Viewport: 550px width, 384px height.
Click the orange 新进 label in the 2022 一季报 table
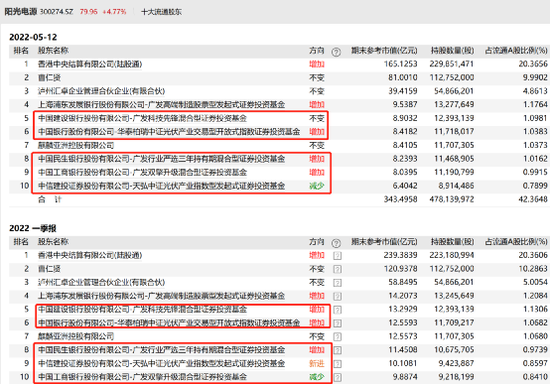316,364
